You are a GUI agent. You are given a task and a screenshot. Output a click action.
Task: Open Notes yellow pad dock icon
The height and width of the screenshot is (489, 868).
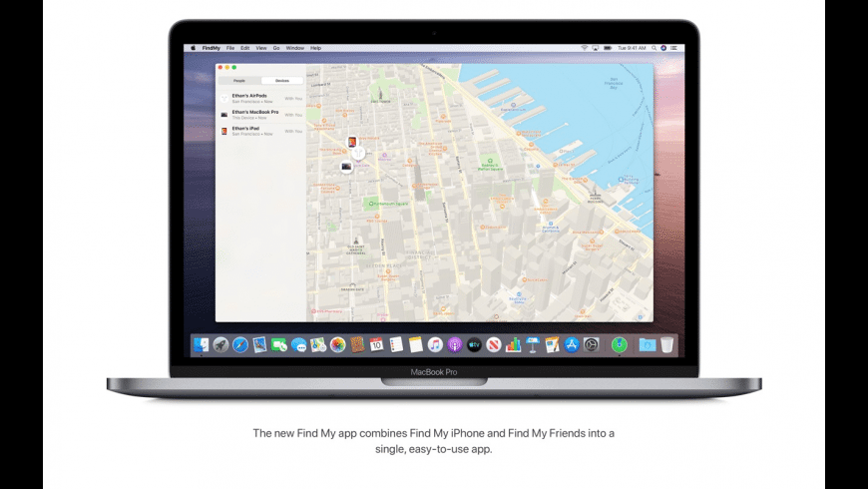tap(416, 345)
